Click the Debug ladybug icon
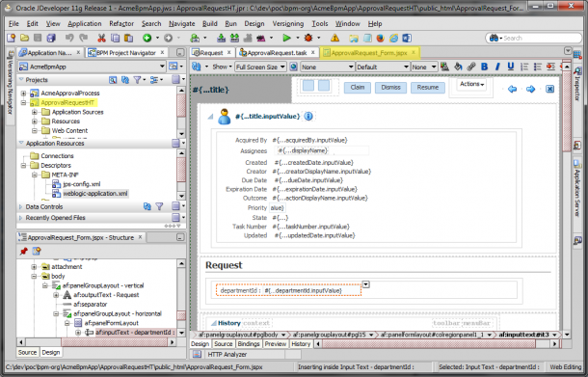This screenshot has width=588, height=377. [308, 38]
